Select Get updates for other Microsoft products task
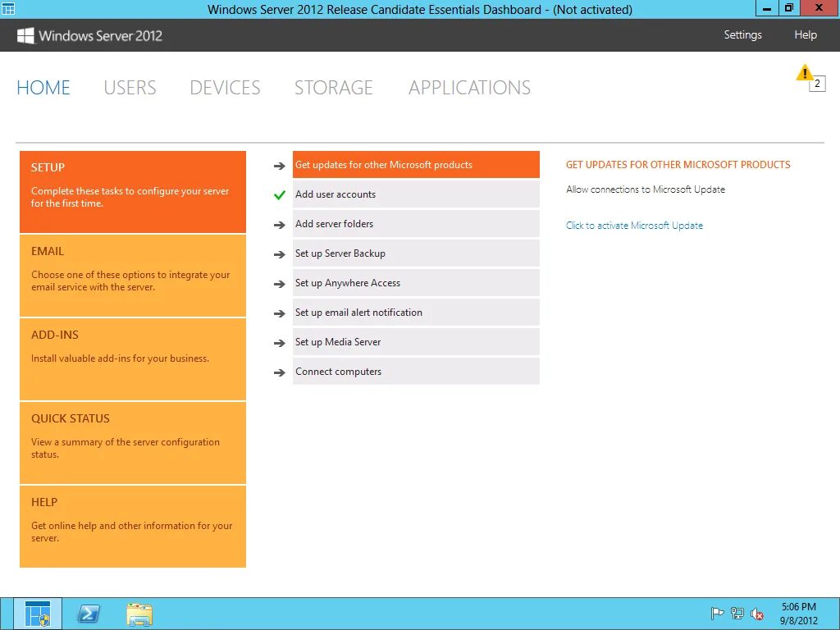 [x=416, y=164]
